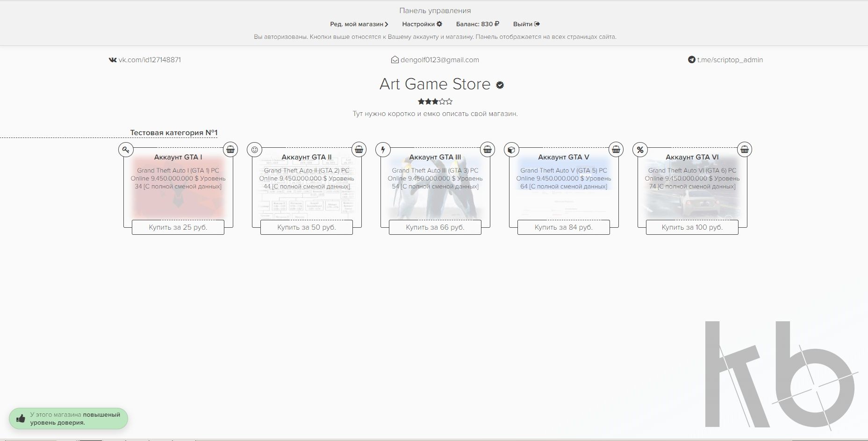Image resolution: width=868 pixels, height=441 pixels.
Task: Add Аккаунт GTA VI to basket
Action: (745, 150)
